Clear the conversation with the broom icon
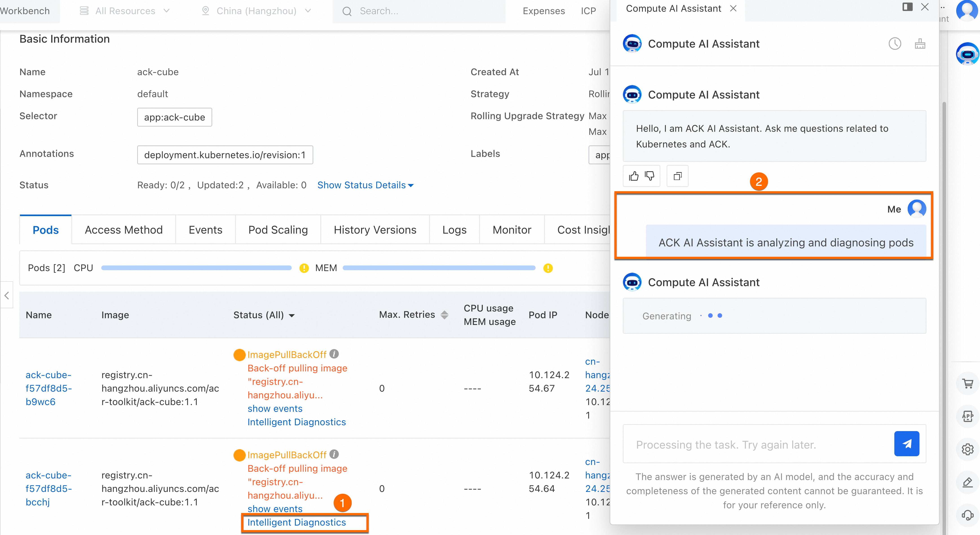 pyautogui.click(x=920, y=44)
